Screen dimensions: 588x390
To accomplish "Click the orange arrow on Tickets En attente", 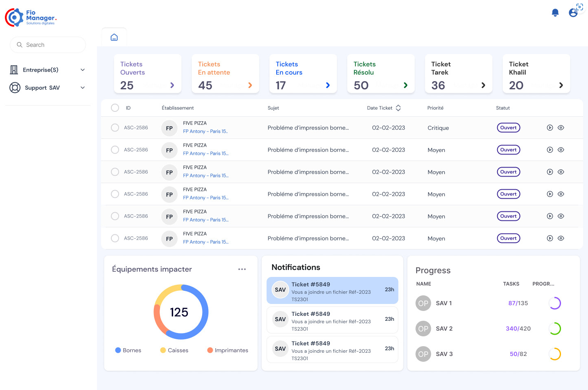I will pos(250,85).
